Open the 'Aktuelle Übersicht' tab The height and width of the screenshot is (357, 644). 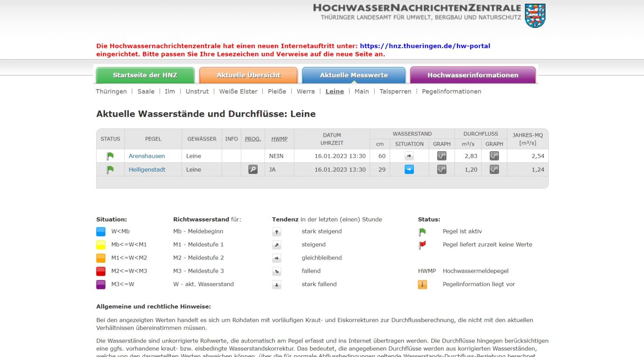pyautogui.click(x=248, y=75)
